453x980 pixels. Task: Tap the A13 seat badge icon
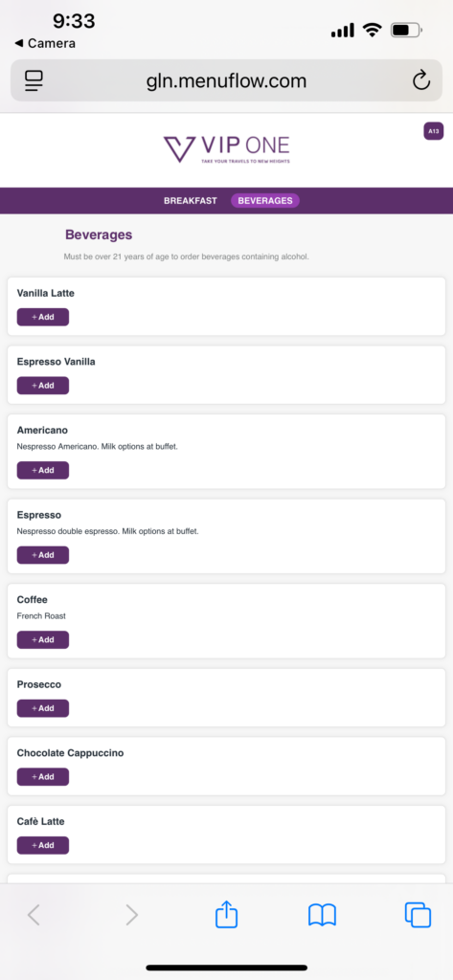pos(434,131)
